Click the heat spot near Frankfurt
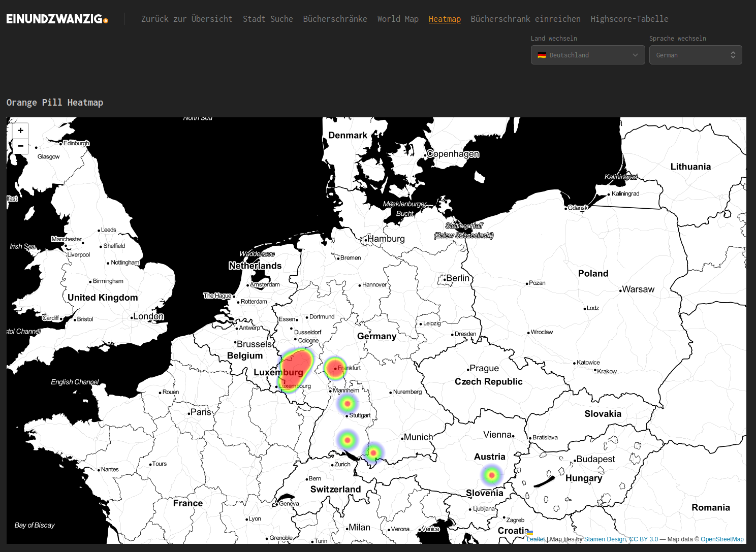This screenshot has width=756, height=552. point(334,368)
